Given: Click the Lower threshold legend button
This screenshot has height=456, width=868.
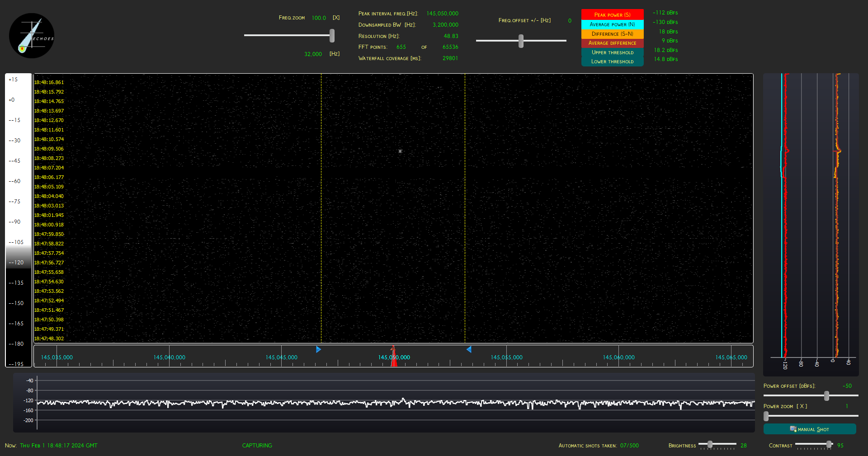Looking at the screenshot, I should (612, 61).
